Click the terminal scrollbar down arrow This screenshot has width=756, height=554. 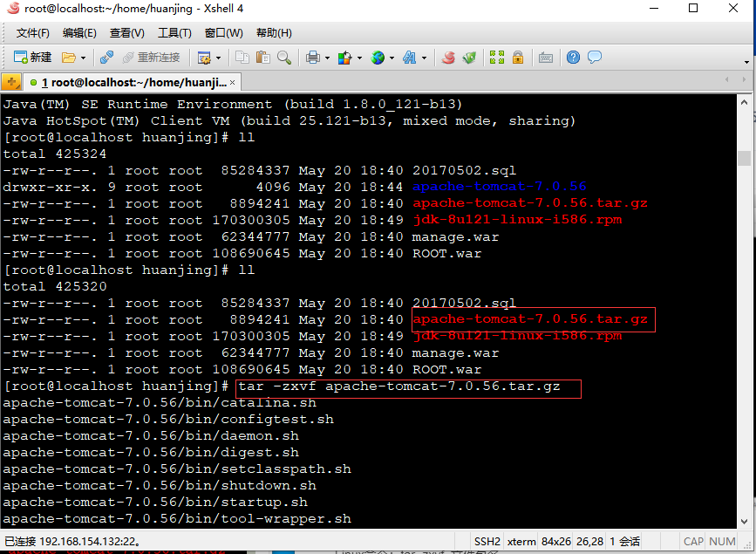[x=745, y=521]
